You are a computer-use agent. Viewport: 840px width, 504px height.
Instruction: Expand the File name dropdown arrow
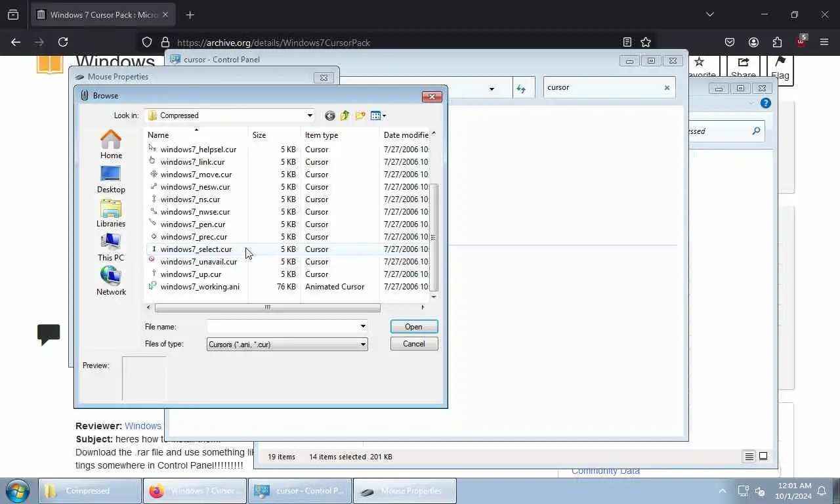pos(363,326)
